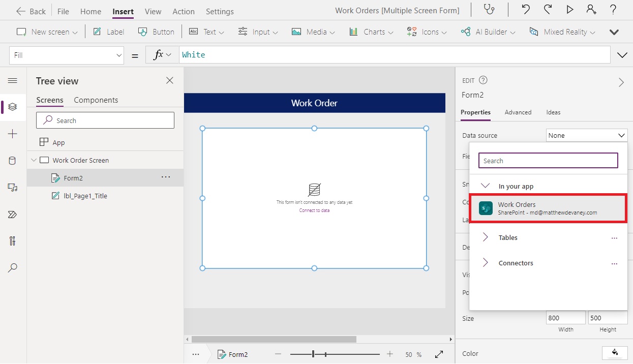Collapse the Work Order Screen tree node
This screenshot has width=633, height=364.
pos(34,160)
